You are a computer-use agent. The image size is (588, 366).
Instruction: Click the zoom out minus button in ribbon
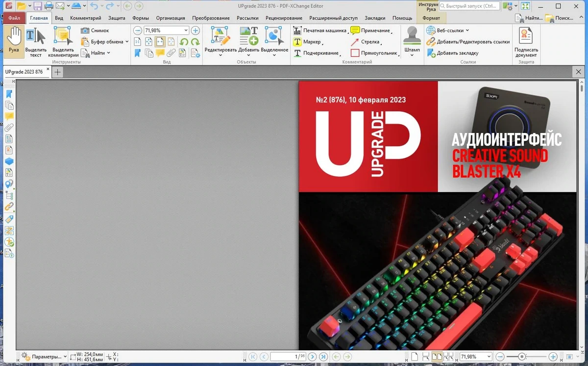tap(137, 30)
